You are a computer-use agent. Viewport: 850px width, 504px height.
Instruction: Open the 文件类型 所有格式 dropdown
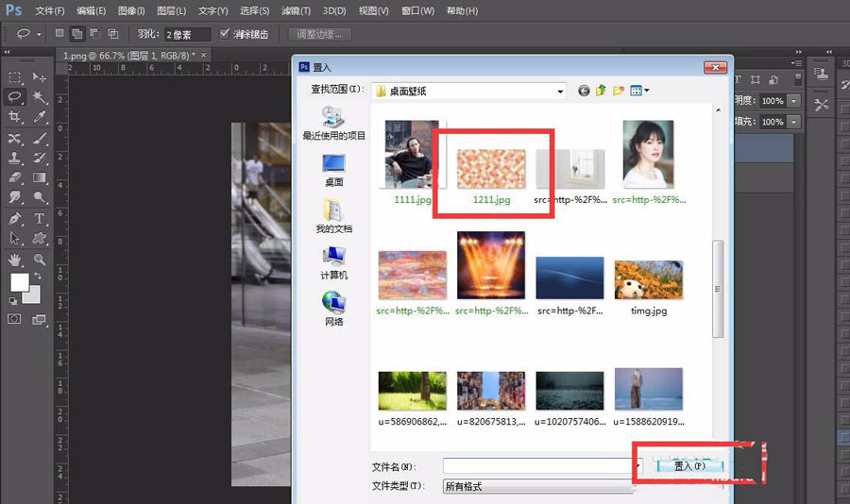539,486
